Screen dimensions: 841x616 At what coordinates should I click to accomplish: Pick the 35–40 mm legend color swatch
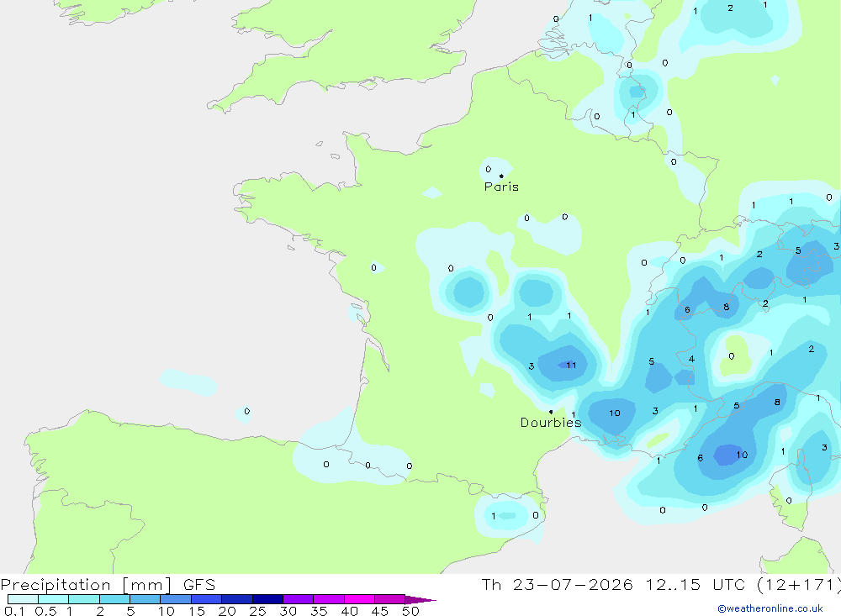(328, 599)
